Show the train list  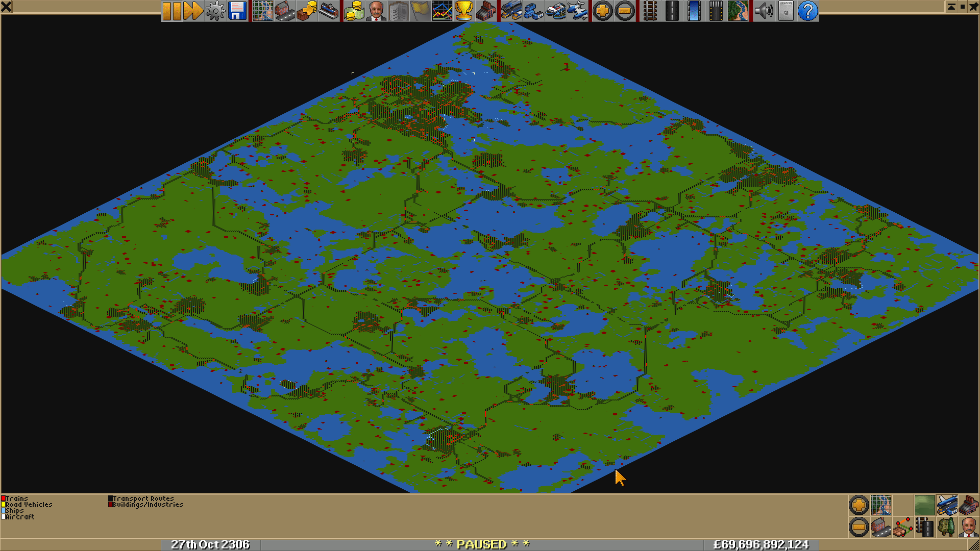pyautogui.click(x=511, y=11)
